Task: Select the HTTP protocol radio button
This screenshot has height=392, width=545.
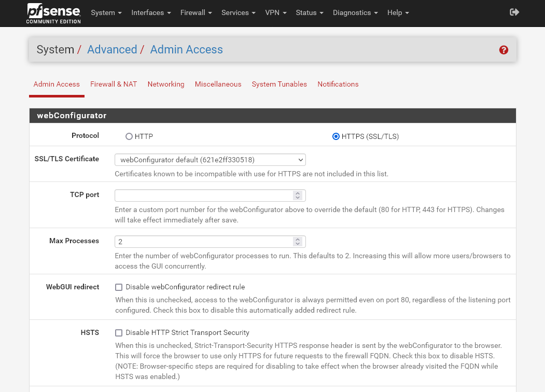Action: pos(129,136)
